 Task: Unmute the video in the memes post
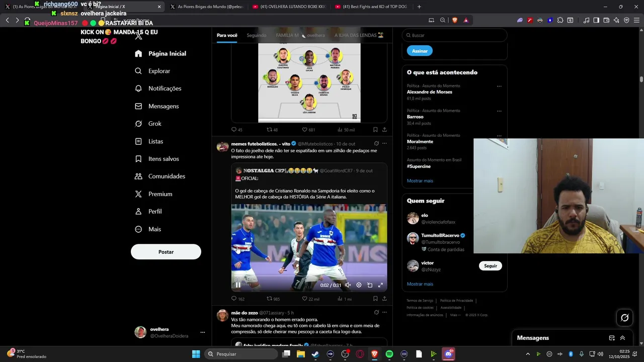click(x=348, y=285)
